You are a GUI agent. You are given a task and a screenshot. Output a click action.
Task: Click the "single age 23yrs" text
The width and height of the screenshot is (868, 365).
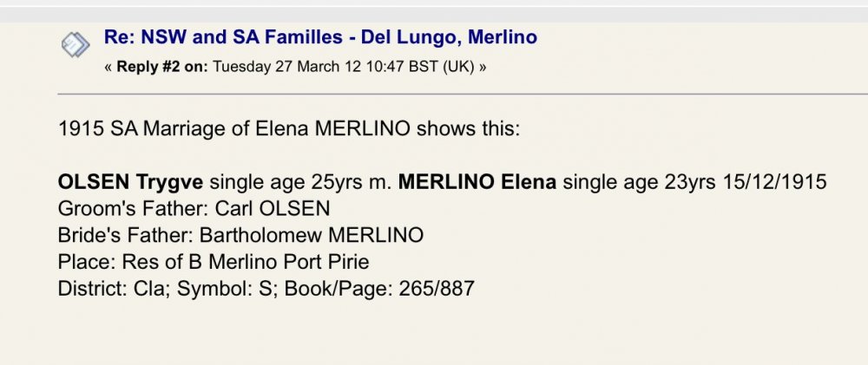[x=640, y=182]
